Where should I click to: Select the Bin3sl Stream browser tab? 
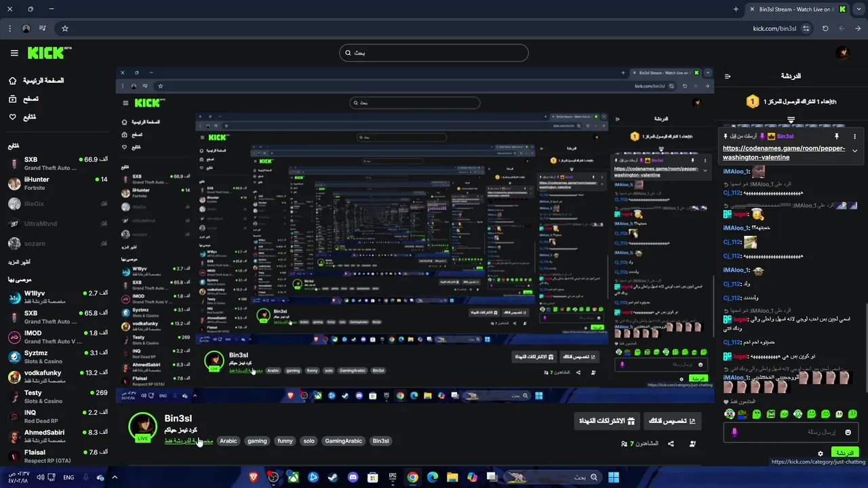click(x=796, y=9)
